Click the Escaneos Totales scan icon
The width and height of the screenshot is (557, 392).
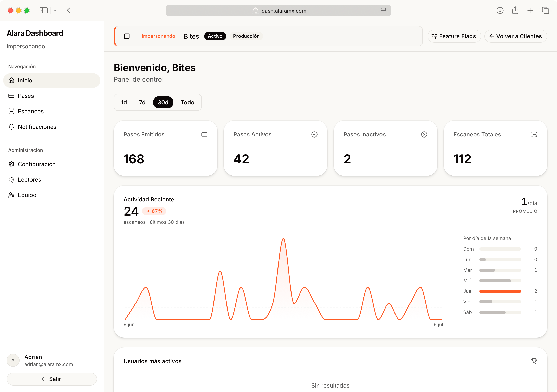[534, 134]
